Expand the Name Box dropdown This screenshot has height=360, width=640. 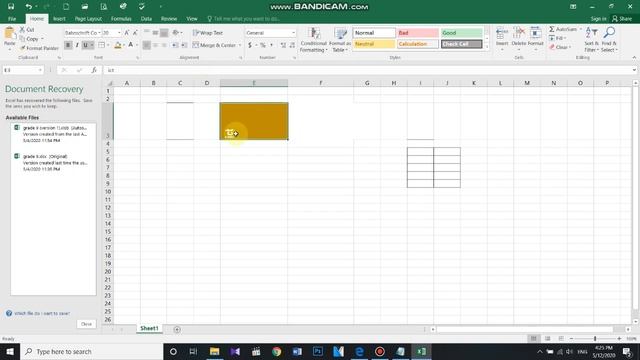click(x=40, y=70)
